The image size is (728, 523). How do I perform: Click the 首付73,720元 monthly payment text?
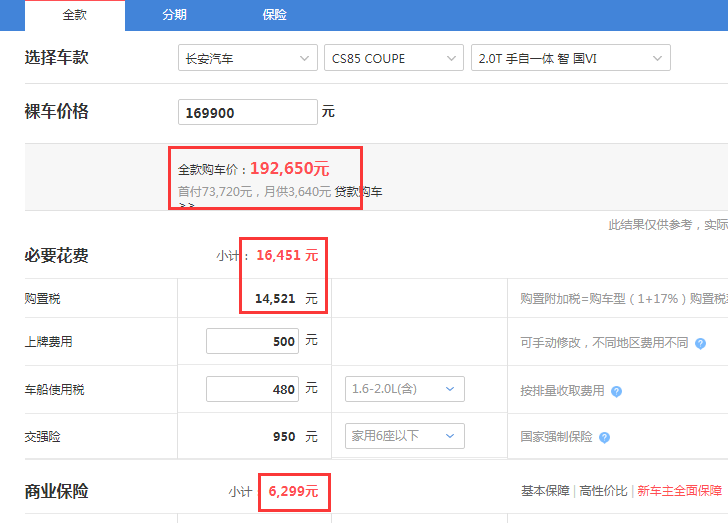point(254,191)
